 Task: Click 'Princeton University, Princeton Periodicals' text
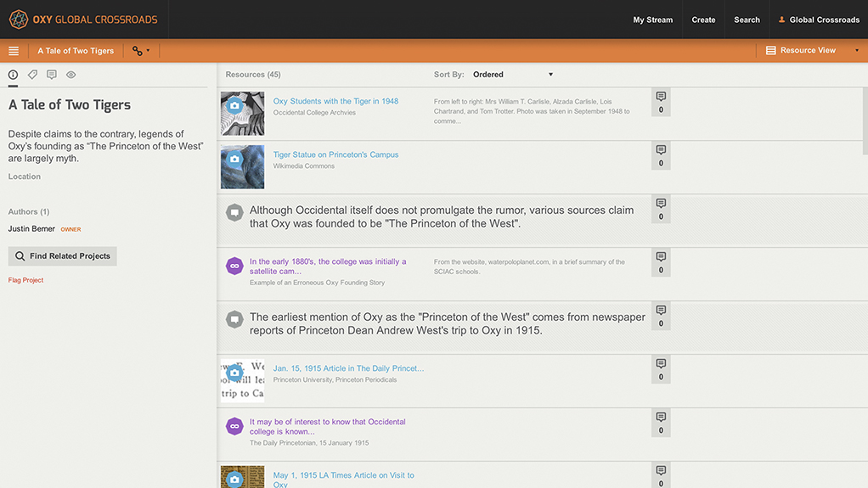point(335,379)
